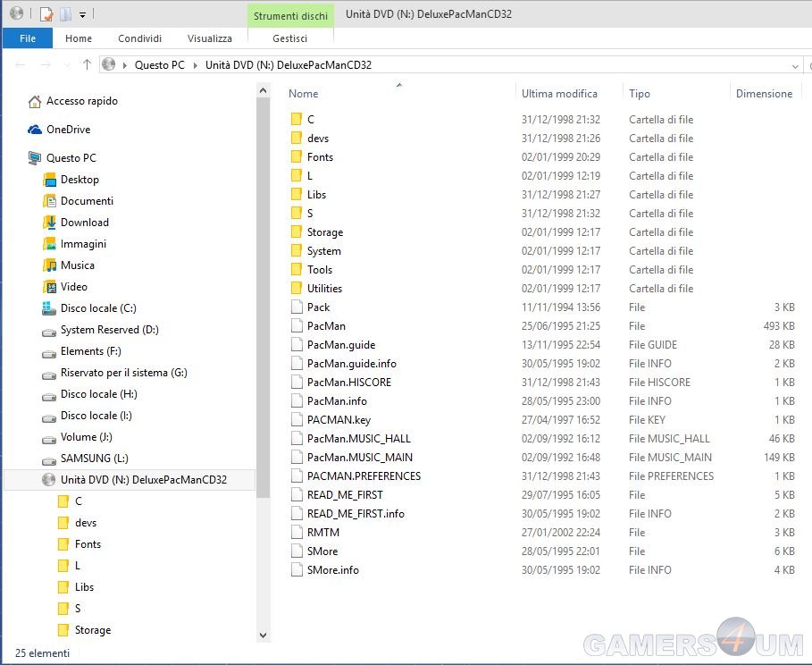Open Documenti in the sidebar
This screenshot has height=665, width=812.
tap(87, 201)
